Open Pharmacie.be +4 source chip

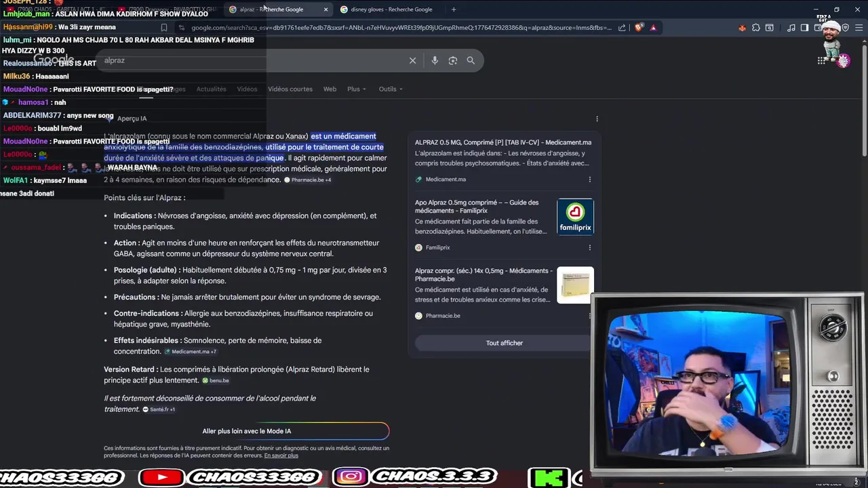(308, 180)
